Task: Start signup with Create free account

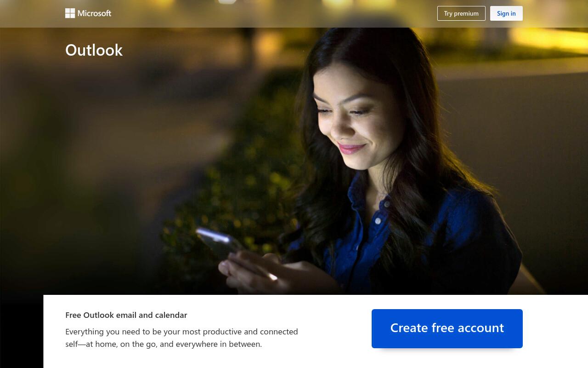Action: click(447, 328)
